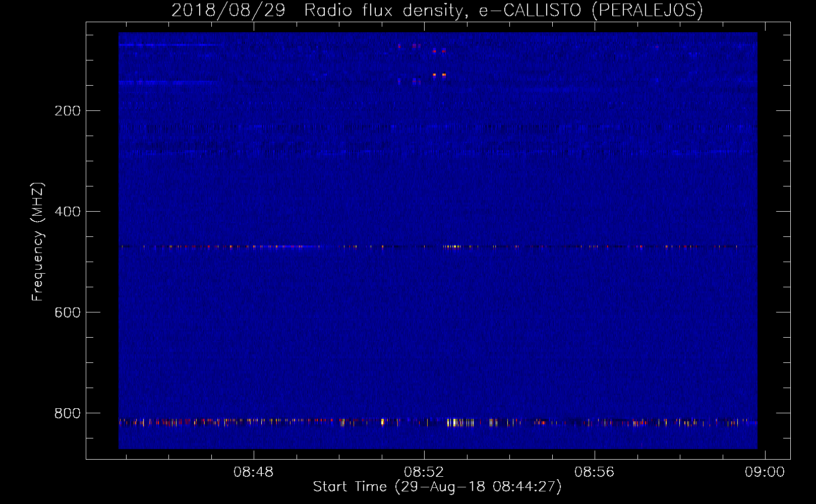The height and width of the screenshot is (504, 816).
Task: Click the 08:52 time tick label
Action: (x=424, y=472)
